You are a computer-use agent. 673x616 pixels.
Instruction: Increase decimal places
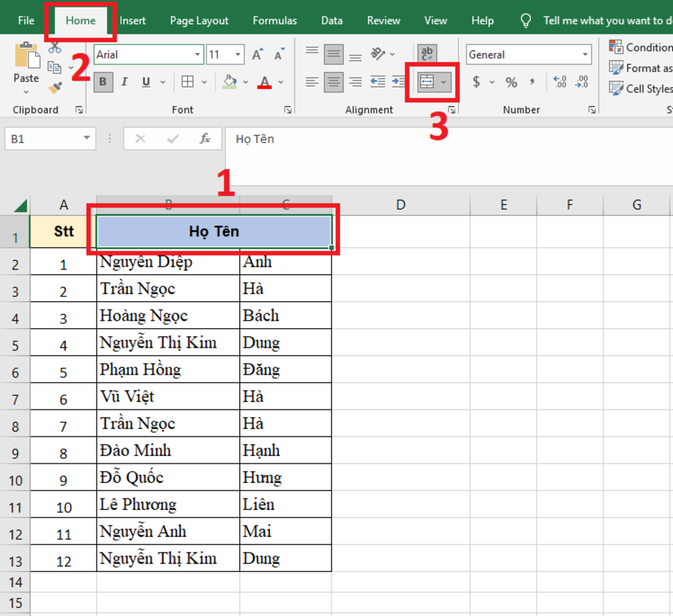coord(560,81)
